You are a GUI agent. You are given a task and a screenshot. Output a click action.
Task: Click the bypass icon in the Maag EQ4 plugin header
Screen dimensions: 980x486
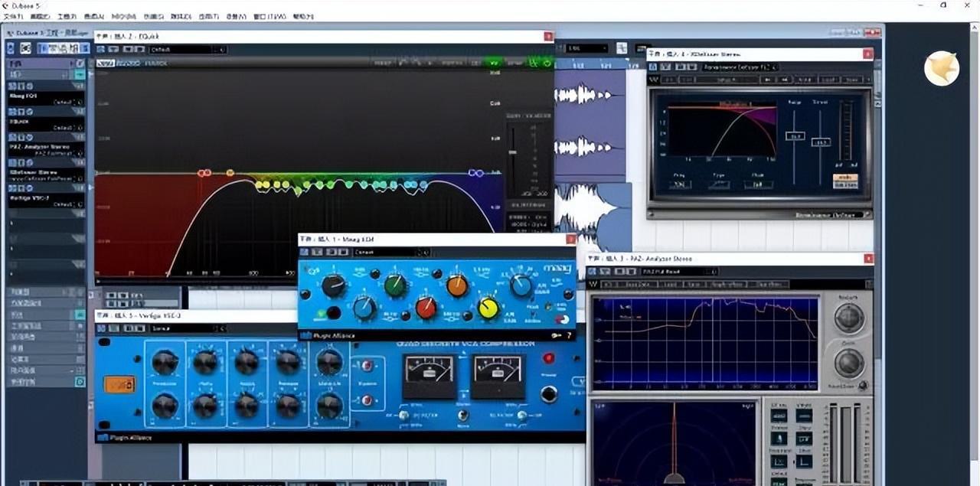pos(305,252)
